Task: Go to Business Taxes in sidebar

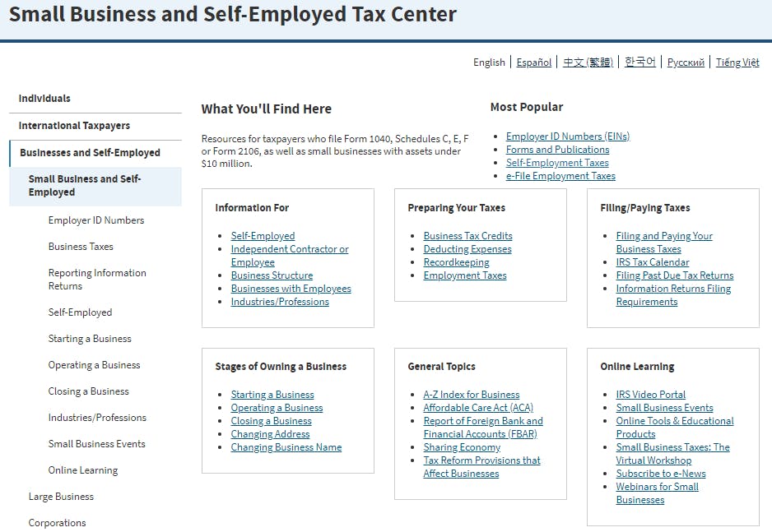Action: 81,247
